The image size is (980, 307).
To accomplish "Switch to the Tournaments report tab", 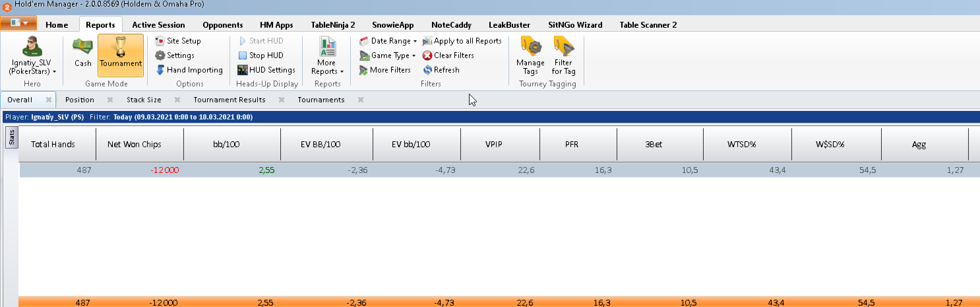I will pyautogui.click(x=321, y=100).
